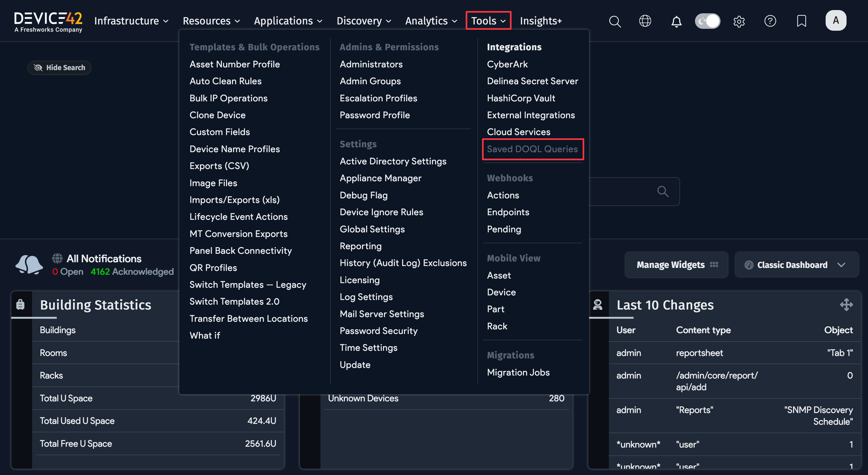The image size is (868, 475).
Task: Click the globe icon in the top bar
Action: (645, 21)
